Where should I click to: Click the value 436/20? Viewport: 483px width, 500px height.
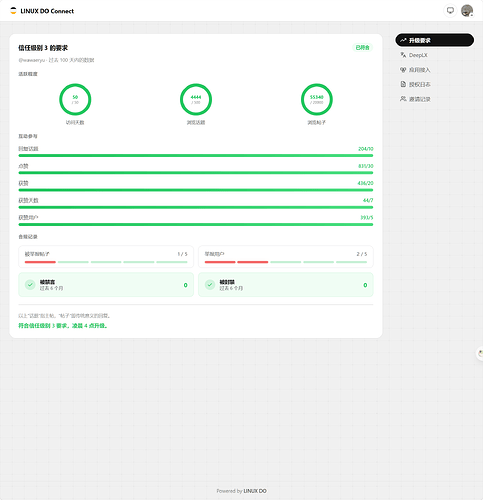(x=365, y=183)
